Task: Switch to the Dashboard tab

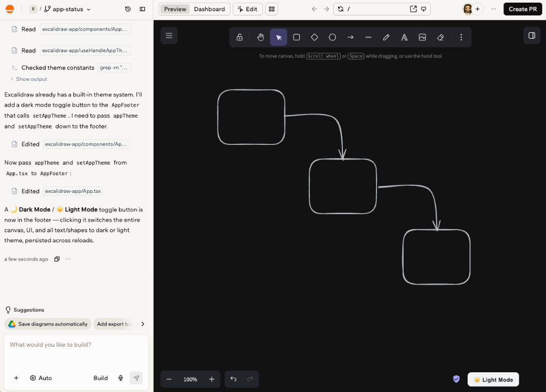Action: (209, 9)
